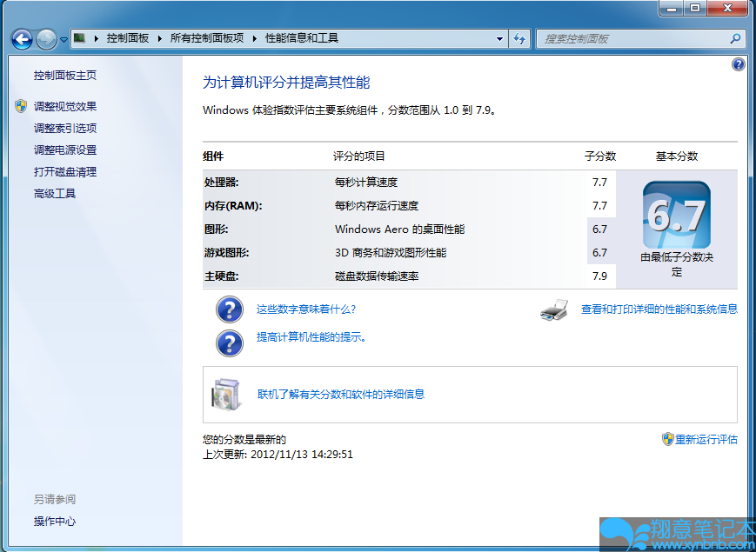Click the 基本分数 column header
This screenshot has width=756, height=552.
pyautogui.click(x=677, y=156)
